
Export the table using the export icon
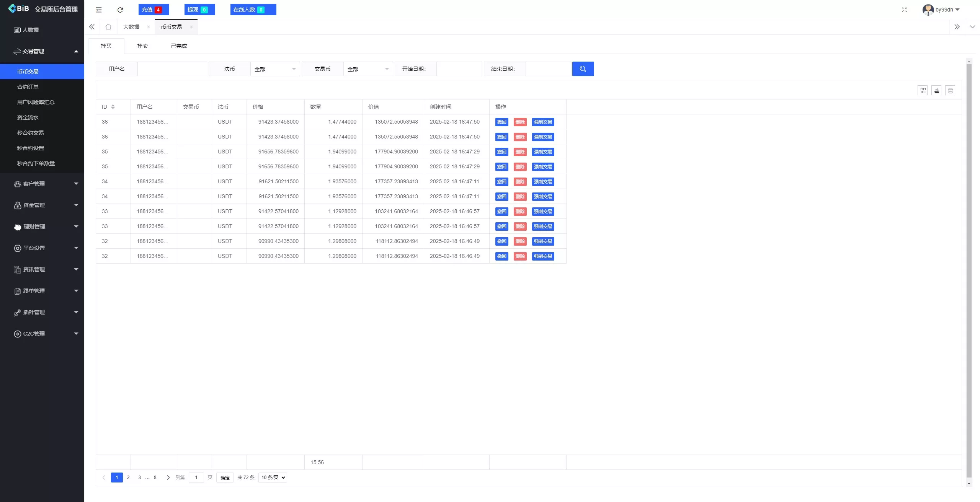coord(936,90)
